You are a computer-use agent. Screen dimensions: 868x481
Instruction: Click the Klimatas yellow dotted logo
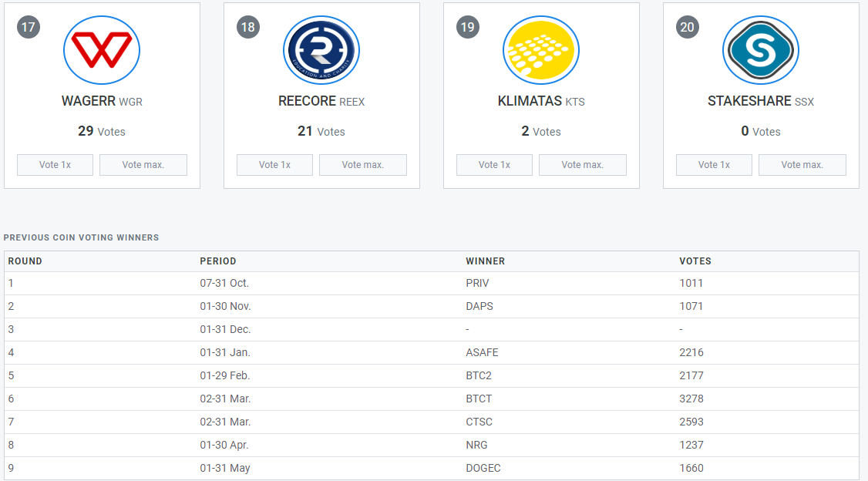tap(541, 50)
